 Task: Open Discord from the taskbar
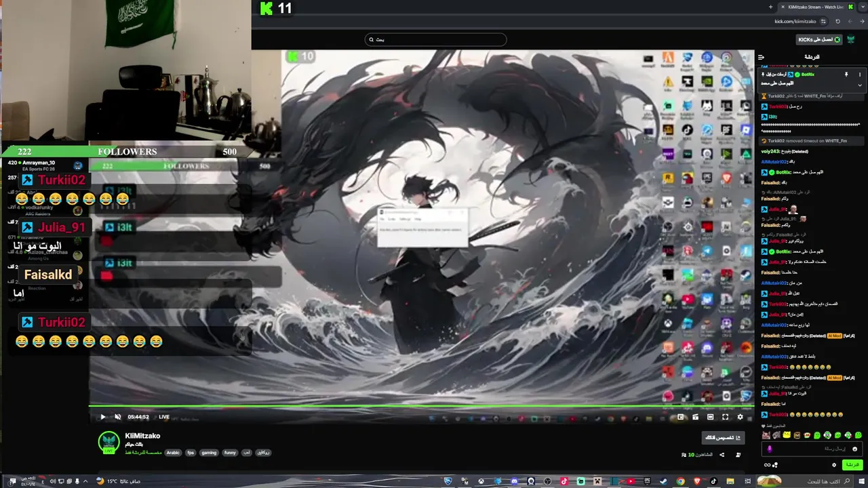point(514,481)
